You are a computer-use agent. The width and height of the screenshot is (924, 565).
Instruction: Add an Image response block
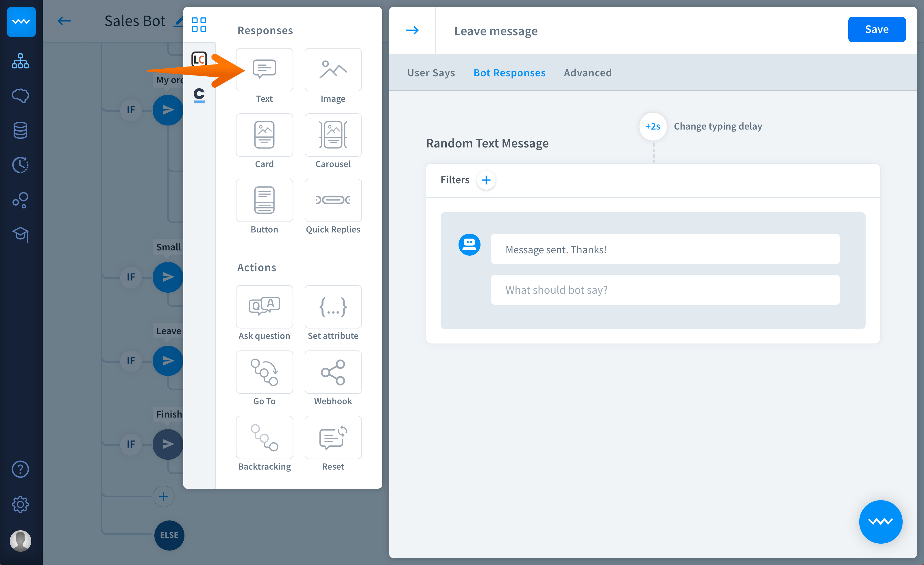pos(333,69)
